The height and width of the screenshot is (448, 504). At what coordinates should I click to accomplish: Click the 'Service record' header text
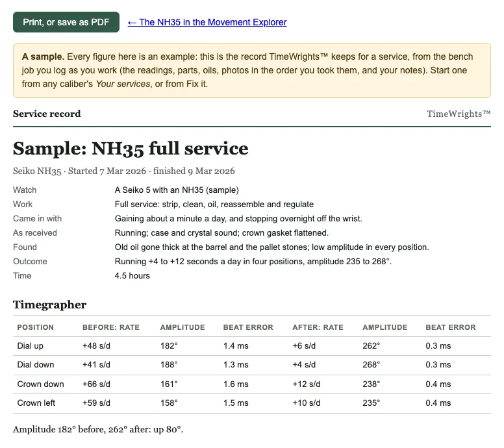pos(47,114)
